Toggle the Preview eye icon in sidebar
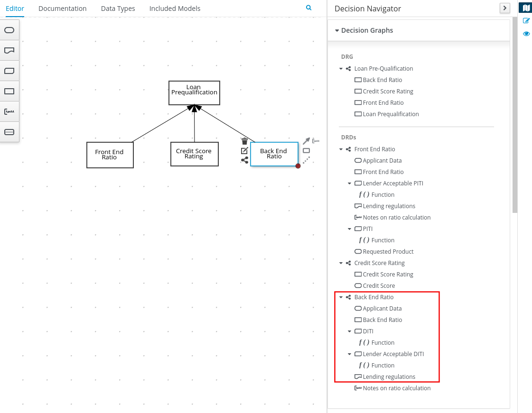Screen dimensions: 532x413 (526, 34)
